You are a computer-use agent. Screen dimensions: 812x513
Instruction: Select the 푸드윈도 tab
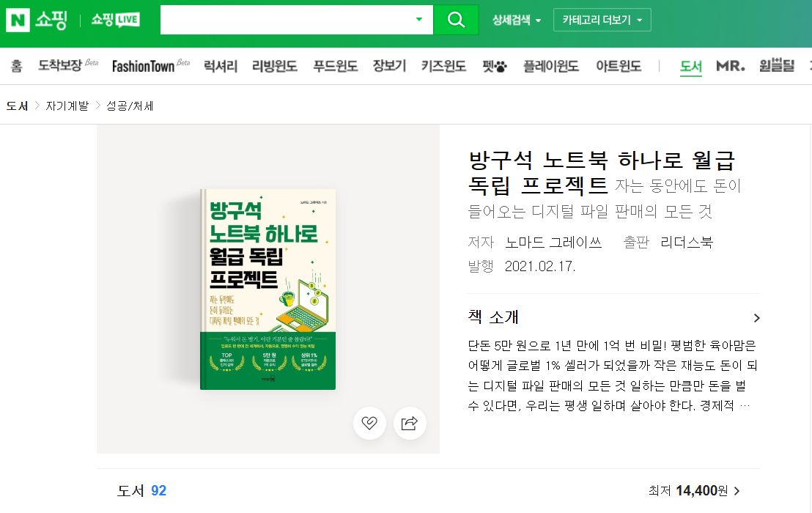(x=335, y=66)
